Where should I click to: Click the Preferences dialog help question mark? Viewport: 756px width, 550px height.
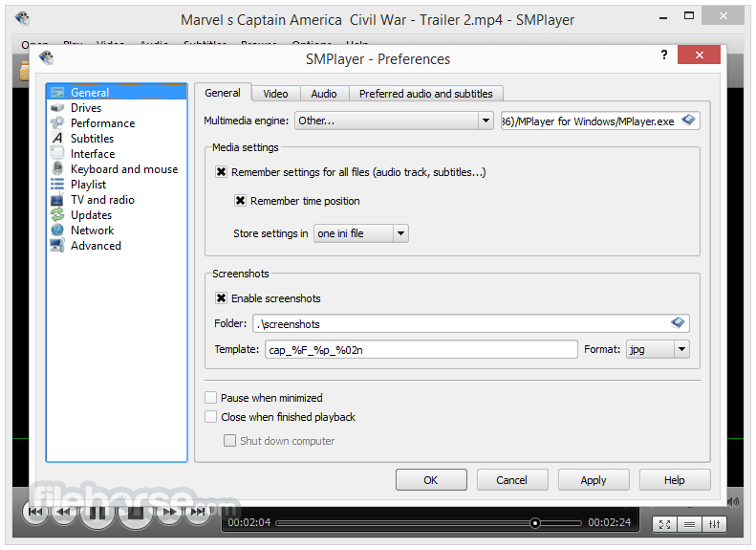pyautogui.click(x=664, y=55)
